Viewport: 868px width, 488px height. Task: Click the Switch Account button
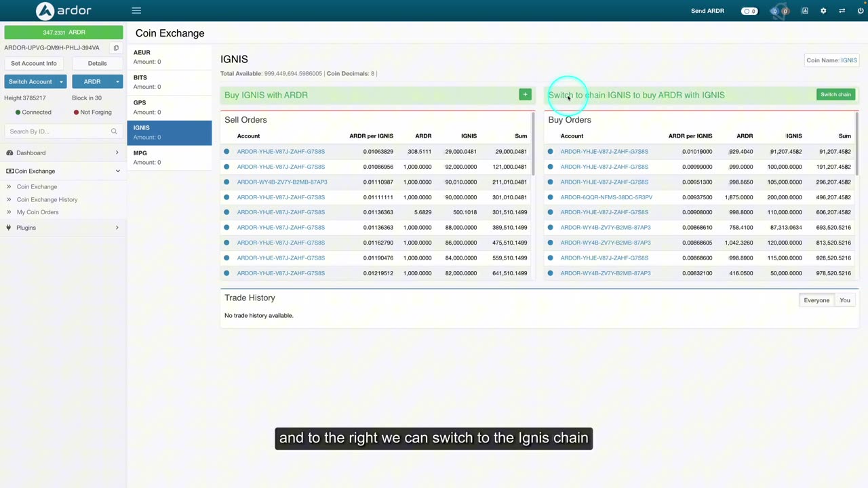pos(31,82)
